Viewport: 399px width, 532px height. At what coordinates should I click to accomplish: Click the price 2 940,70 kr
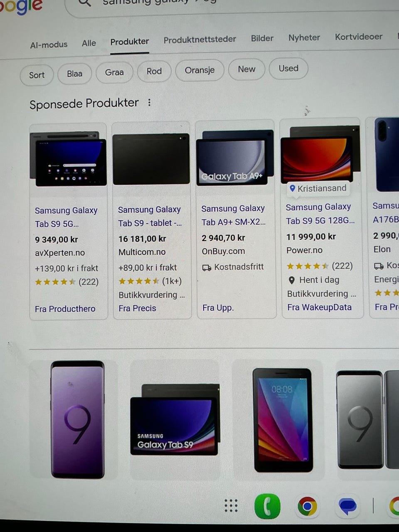tap(223, 238)
